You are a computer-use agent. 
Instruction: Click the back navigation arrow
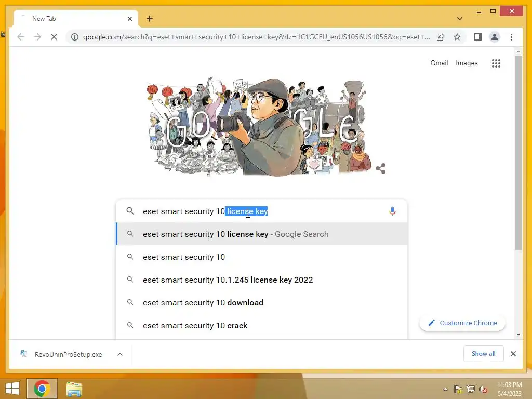tap(21, 37)
